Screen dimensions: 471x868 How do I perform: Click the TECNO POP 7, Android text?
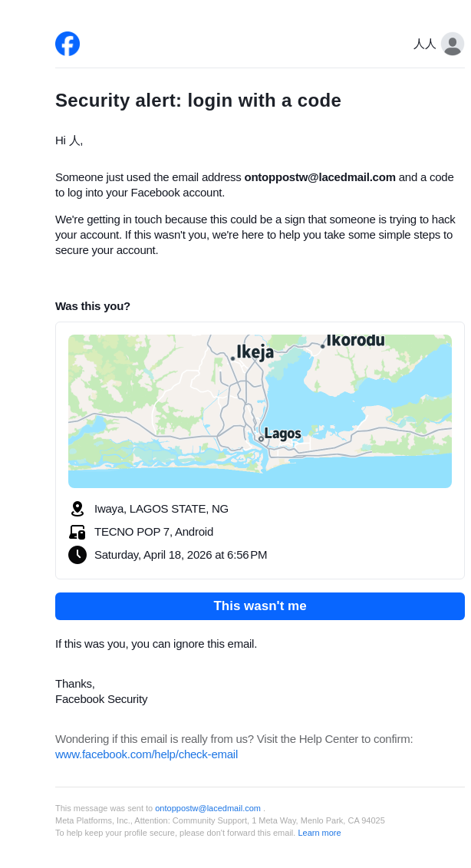[153, 532]
